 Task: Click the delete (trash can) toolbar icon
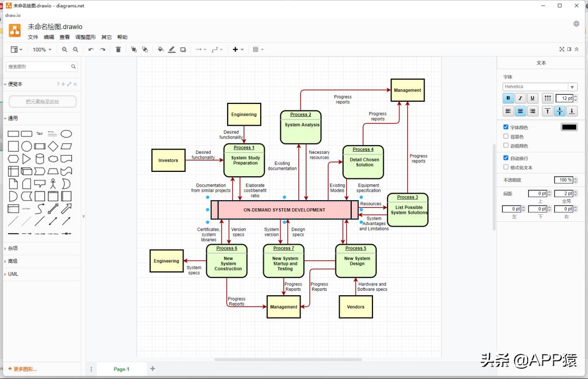118,49
